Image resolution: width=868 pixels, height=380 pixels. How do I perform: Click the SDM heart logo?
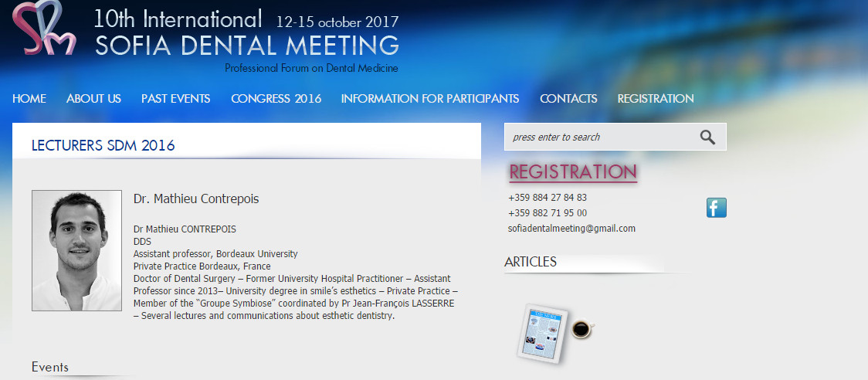(43, 28)
